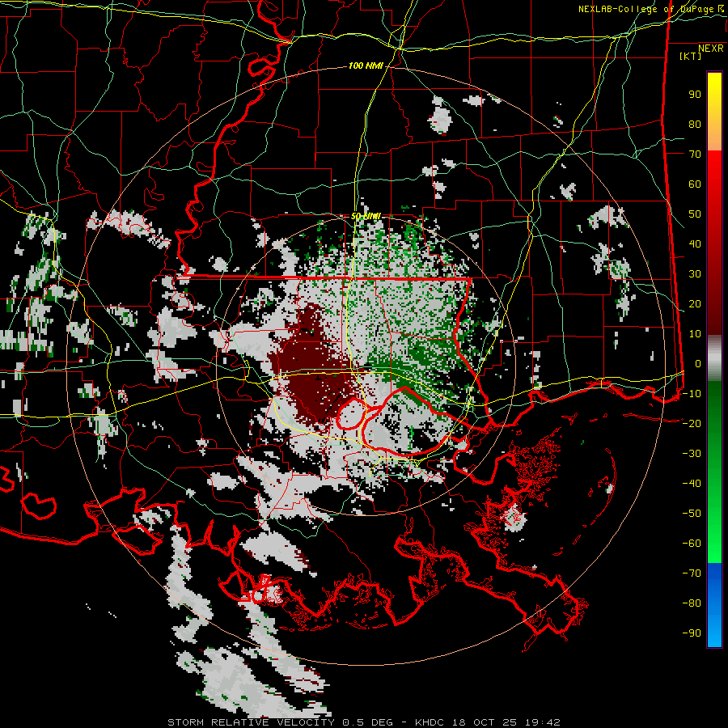This screenshot has width=728, height=728.
Task: Click the positive 40 knot scale value
Action: pos(695,243)
